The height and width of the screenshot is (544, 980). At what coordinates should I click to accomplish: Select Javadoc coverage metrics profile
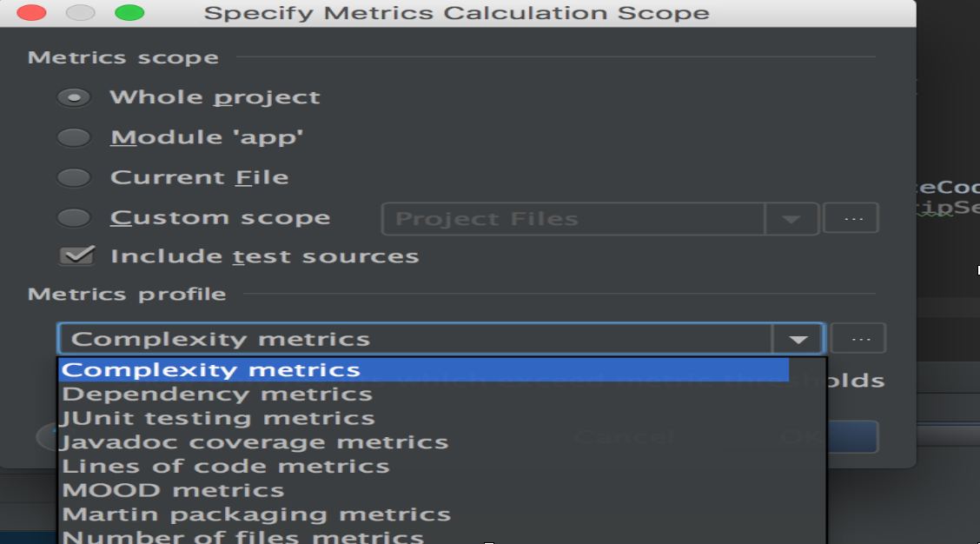pos(255,442)
